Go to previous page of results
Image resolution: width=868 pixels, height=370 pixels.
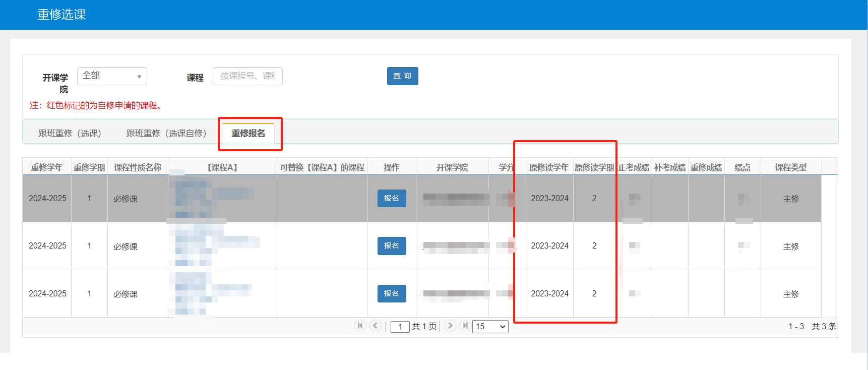pos(375,326)
